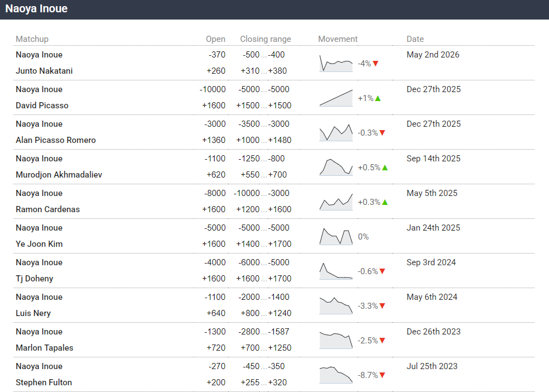This screenshot has height=392, width=549.
Task: Click the Date column header
Action: (x=415, y=39)
